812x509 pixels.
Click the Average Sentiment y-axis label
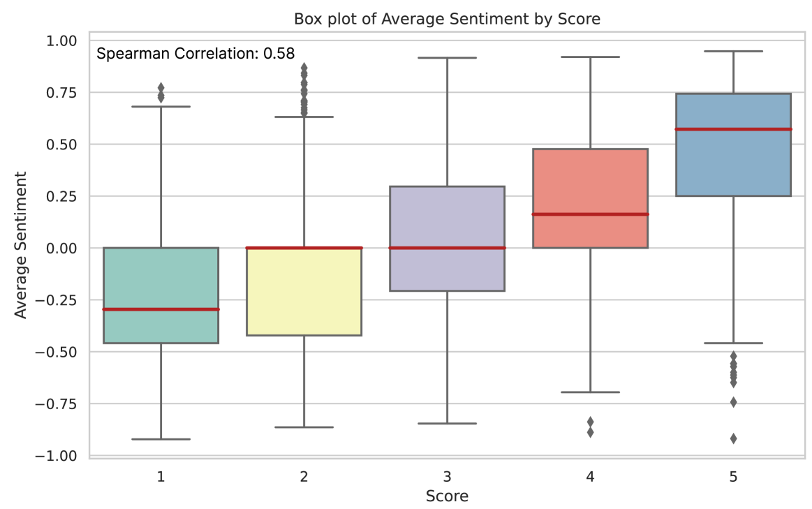[21, 244]
